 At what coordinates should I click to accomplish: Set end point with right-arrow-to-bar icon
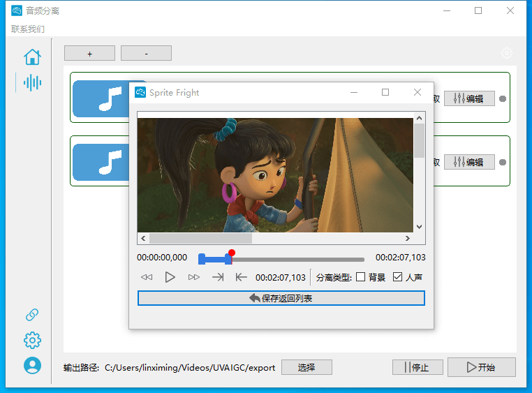(x=218, y=277)
